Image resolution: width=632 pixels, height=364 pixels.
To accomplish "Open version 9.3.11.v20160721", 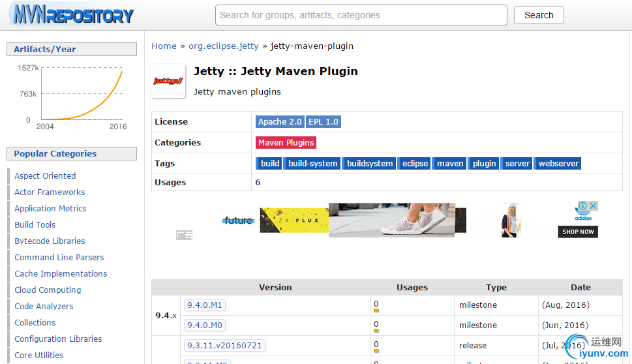I will pos(224,346).
